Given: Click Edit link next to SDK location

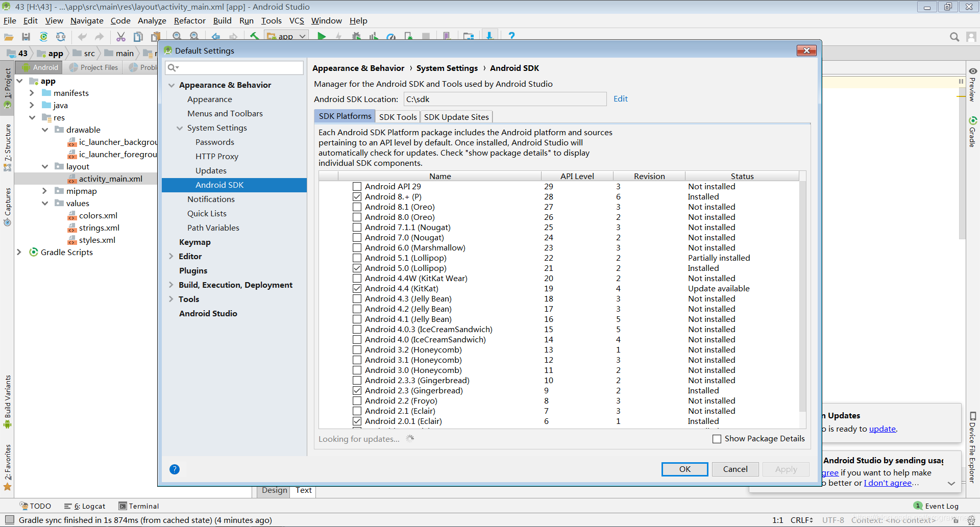Looking at the screenshot, I should click(x=621, y=99).
